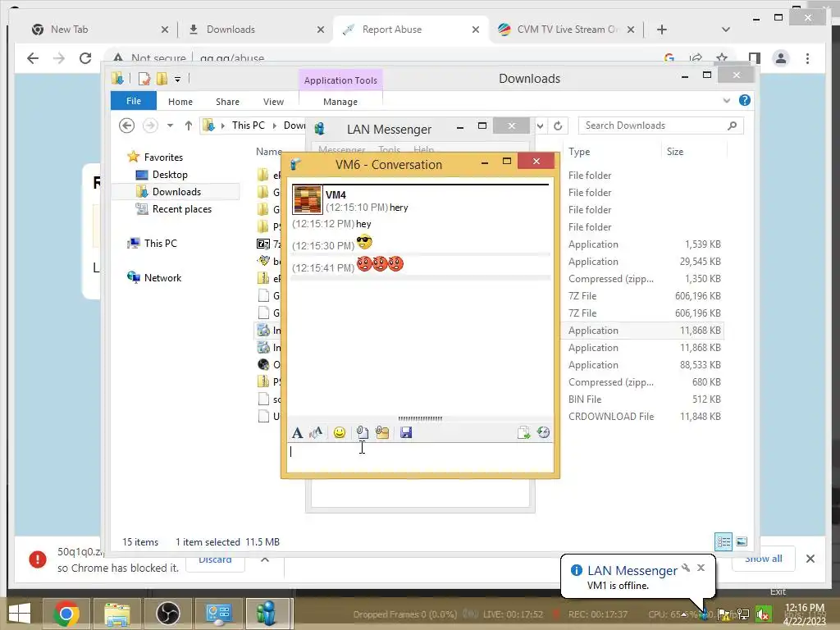840x630 pixels.
Task: Switch to the New Tab browser tab
Action: point(101,30)
